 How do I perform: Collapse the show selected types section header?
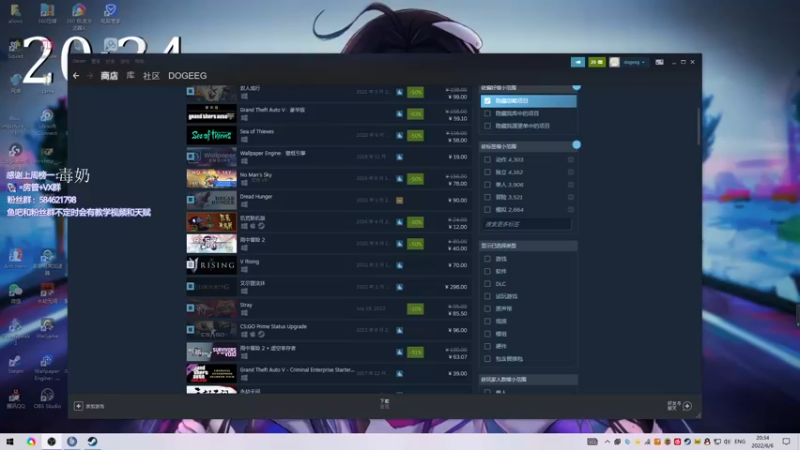pos(529,245)
